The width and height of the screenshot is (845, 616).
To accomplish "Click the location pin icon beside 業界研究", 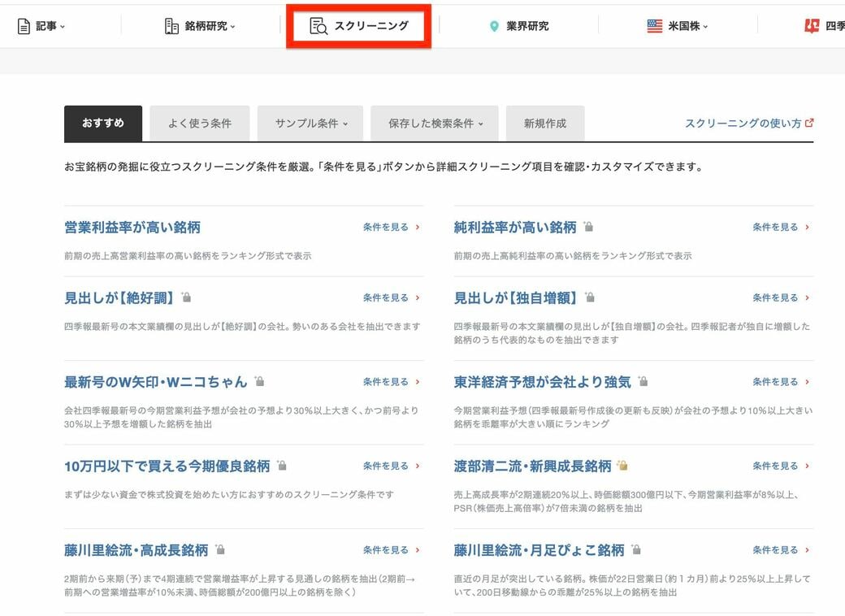I will (x=494, y=25).
